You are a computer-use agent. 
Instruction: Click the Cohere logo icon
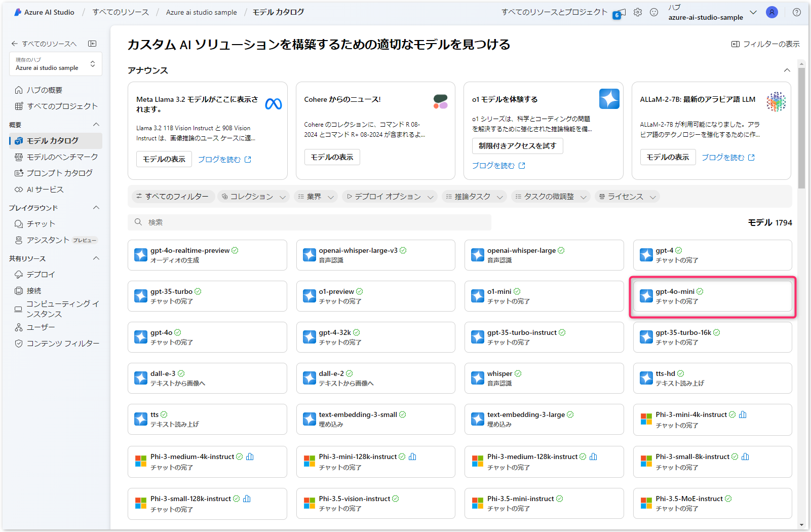coord(441,101)
